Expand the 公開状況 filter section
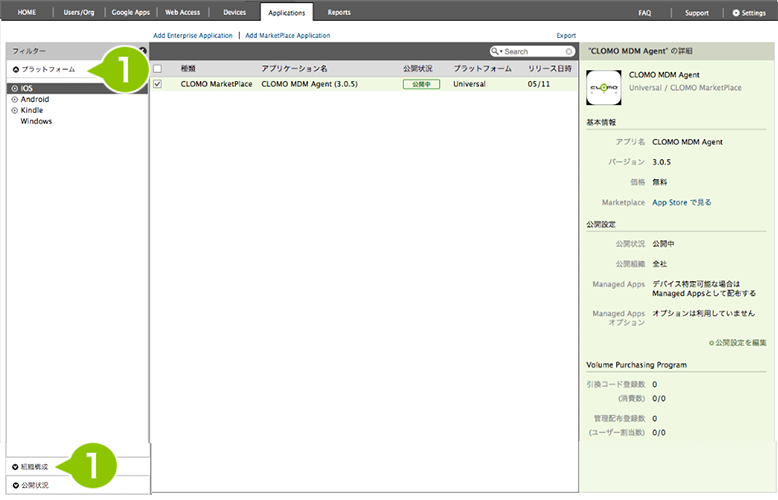Viewport: 778px width, 500px height. (30, 485)
